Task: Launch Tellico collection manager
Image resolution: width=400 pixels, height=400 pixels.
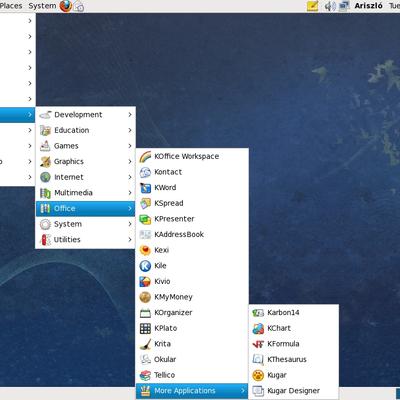Action: [192, 375]
